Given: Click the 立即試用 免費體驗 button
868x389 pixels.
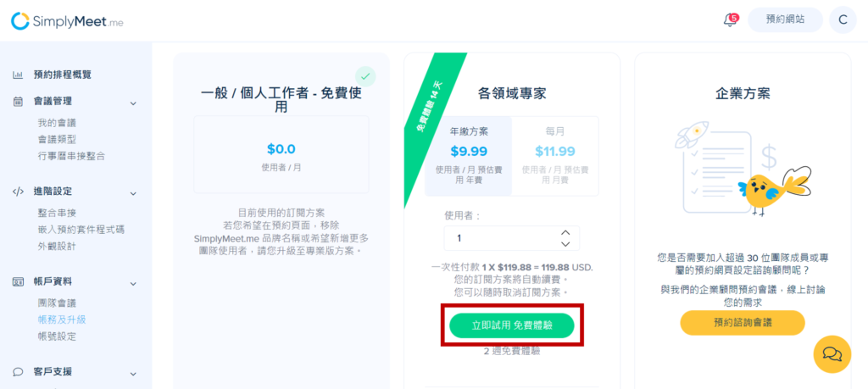Looking at the screenshot, I should tap(511, 325).
